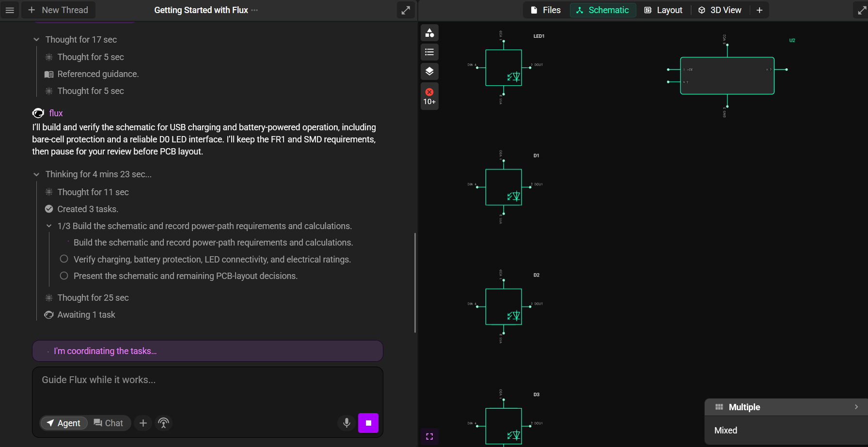868x447 pixels.
Task: Click the chat panel vertical scrollbar
Action: coord(415,282)
